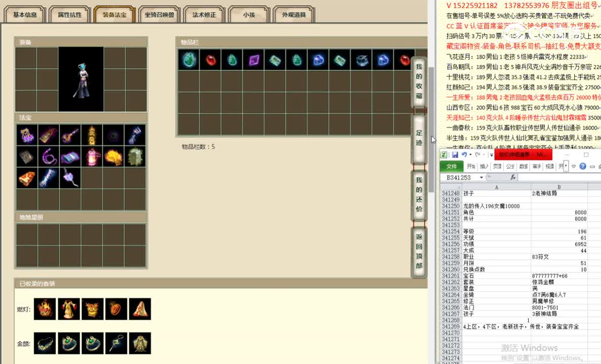Click the blue Help question mark icon
Viewport: 601px width, 364px height.
pyautogui.click(x=582, y=166)
